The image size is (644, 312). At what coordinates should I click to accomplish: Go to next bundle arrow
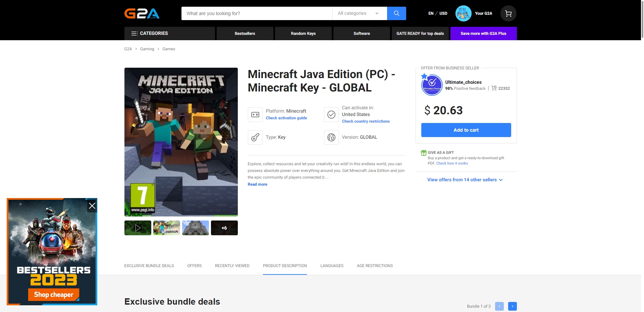tap(513, 306)
